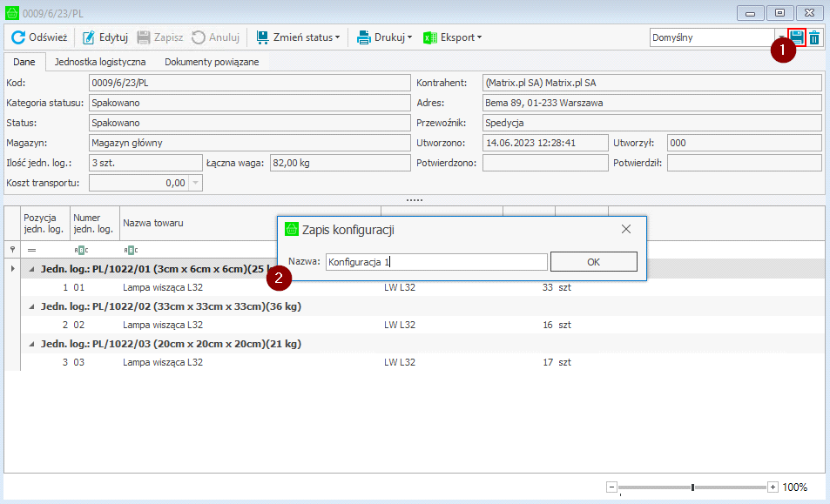Click the zoom in plus icon
Screen dimensions: 830x504
pos(773,487)
